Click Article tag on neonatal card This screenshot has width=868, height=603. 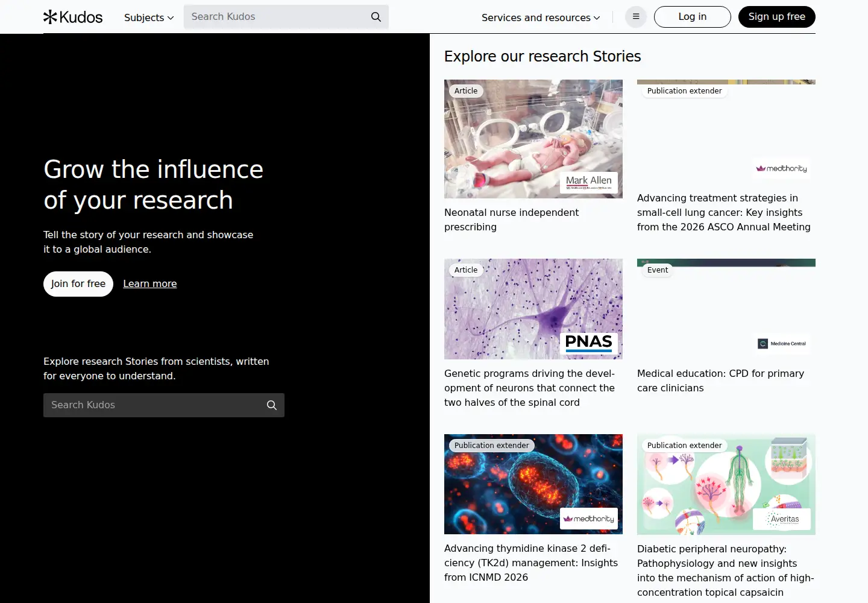tap(466, 91)
